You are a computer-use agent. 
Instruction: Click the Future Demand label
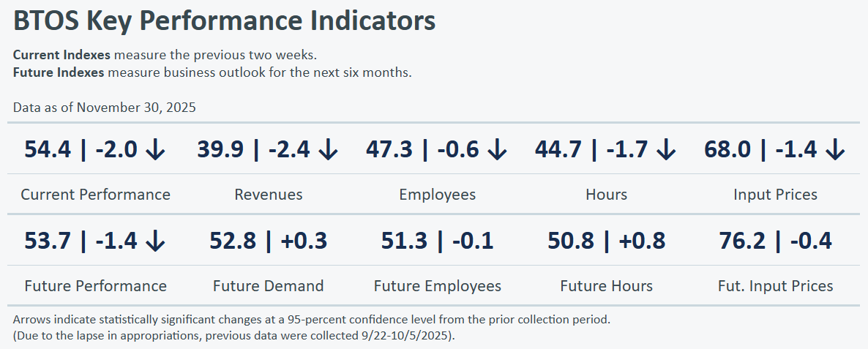[x=269, y=286]
